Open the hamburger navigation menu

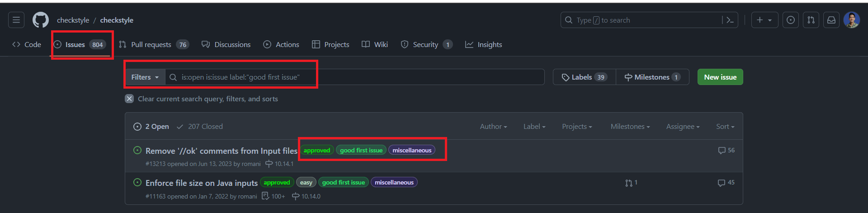tap(16, 20)
